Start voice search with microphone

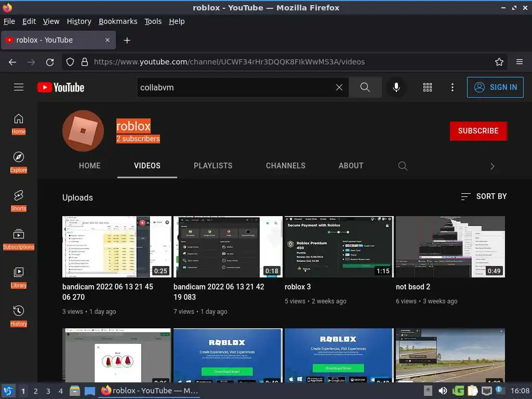[x=396, y=87]
